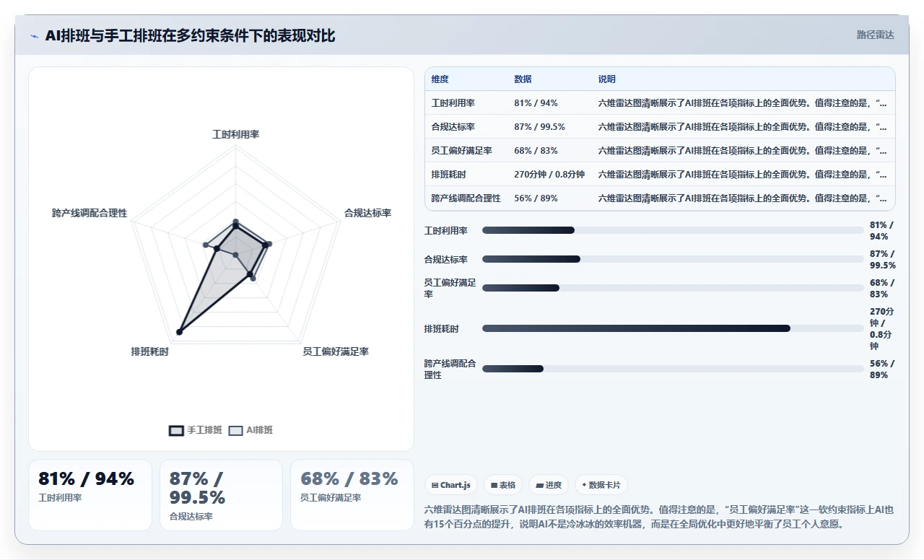Click the 说明 column header
The height and width of the screenshot is (560, 924).
606,79
